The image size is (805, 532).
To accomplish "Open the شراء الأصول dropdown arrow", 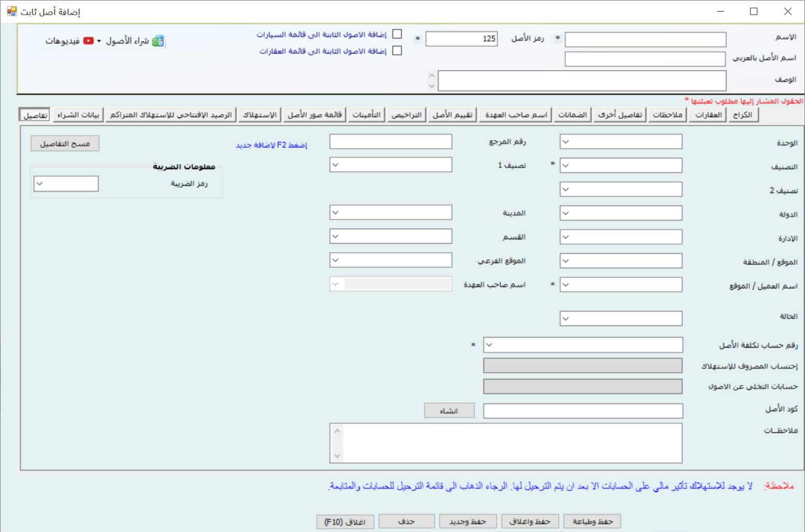I will [x=99, y=41].
